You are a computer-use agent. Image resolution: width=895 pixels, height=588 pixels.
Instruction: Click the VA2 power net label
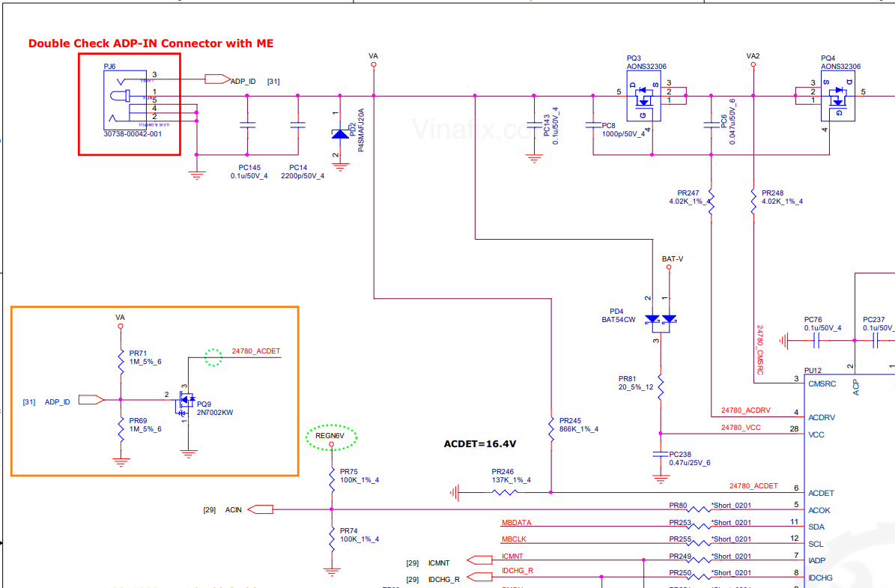tap(753, 56)
